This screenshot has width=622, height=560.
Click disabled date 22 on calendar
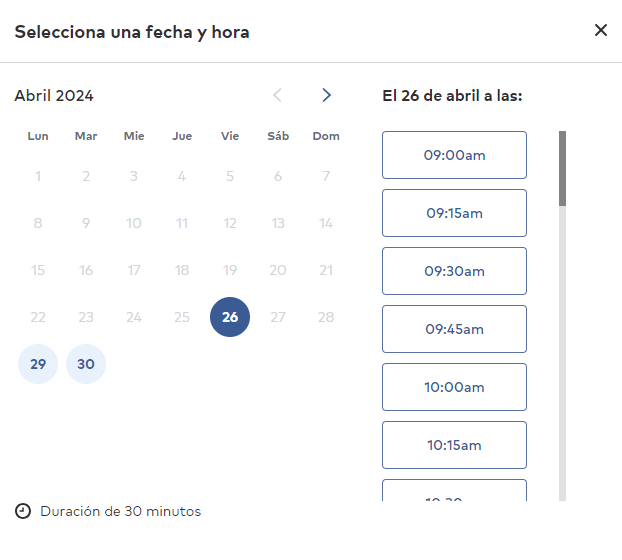[x=38, y=317]
